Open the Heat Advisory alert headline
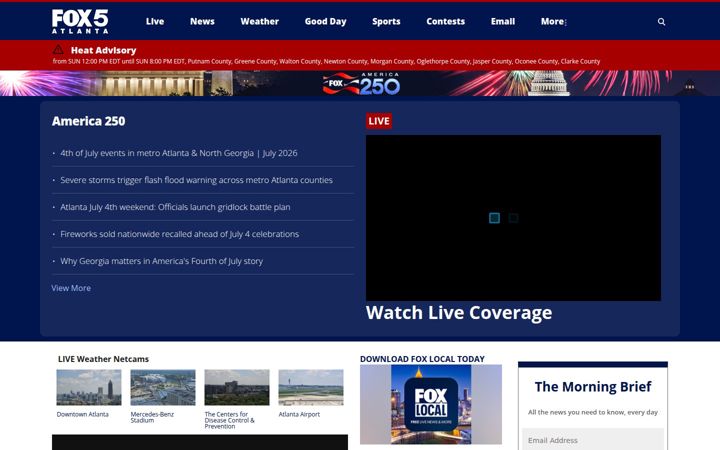 tap(103, 50)
